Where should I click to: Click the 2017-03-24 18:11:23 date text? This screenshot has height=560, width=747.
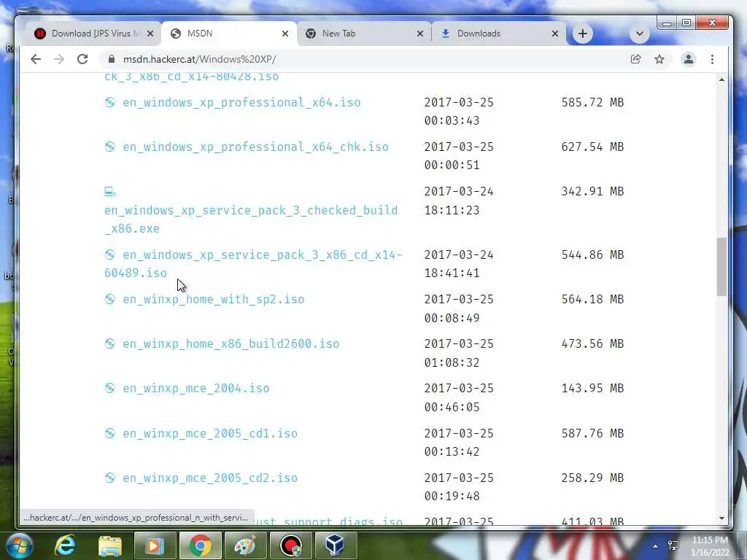(459, 201)
